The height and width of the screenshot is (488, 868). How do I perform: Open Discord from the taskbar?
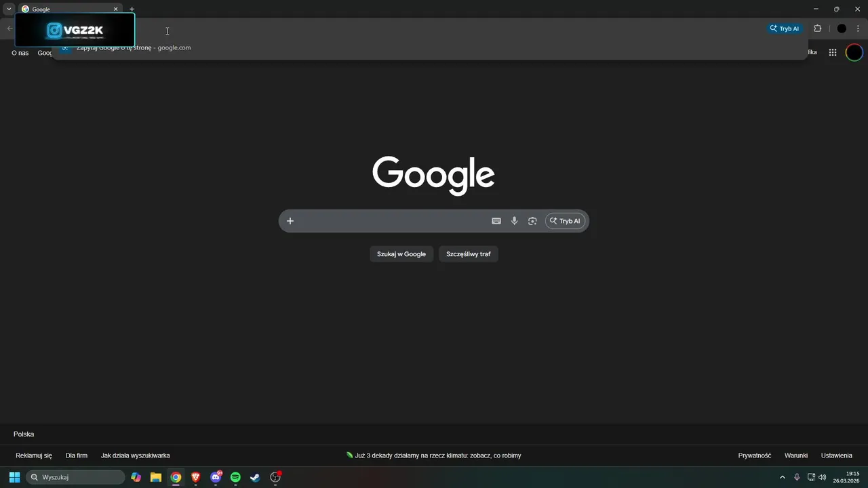(216, 477)
